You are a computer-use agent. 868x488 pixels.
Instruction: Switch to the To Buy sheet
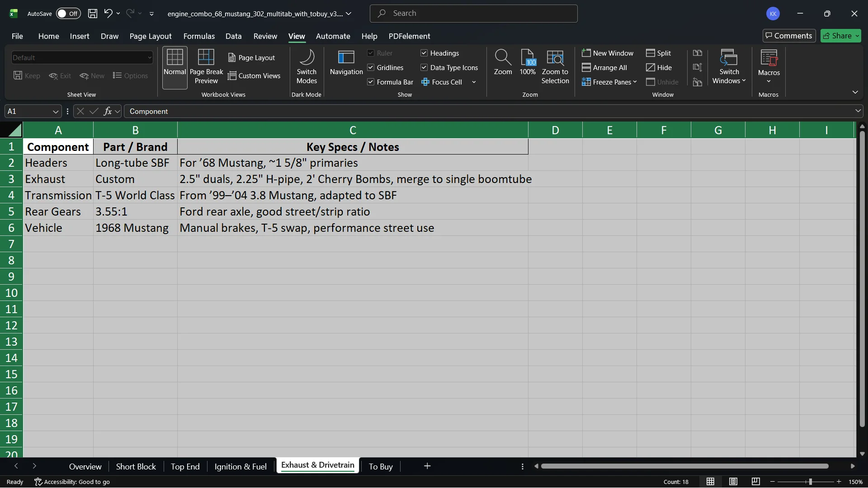pyautogui.click(x=381, y=466)
